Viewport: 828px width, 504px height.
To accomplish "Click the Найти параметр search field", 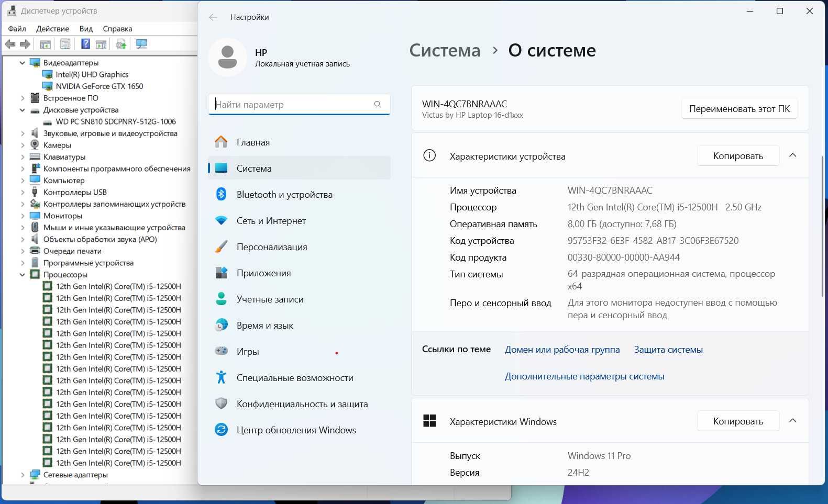I will pyautogui.click(x=299, y=105).
